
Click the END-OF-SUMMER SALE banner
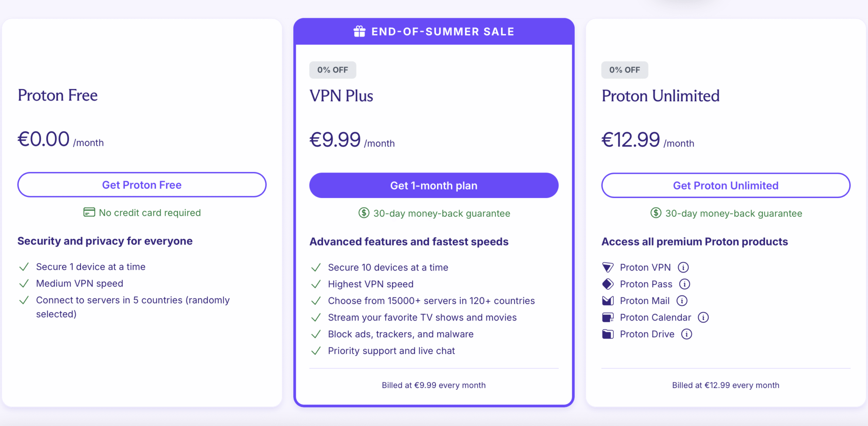(434, 31)
